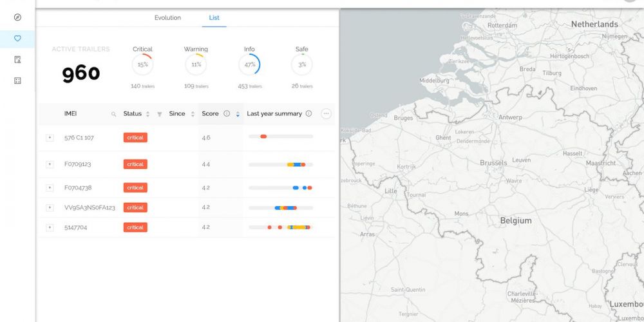Screen dimensions: 644x322
Task: Sort the table by Since column
Action: pyautogui.click(x=192, y=114)
